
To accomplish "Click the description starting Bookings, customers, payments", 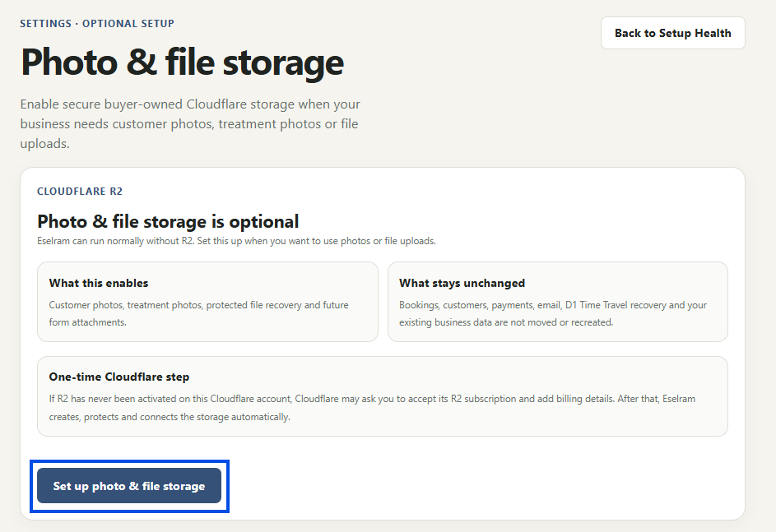I will pyautogui.click(x=553, y=313).
